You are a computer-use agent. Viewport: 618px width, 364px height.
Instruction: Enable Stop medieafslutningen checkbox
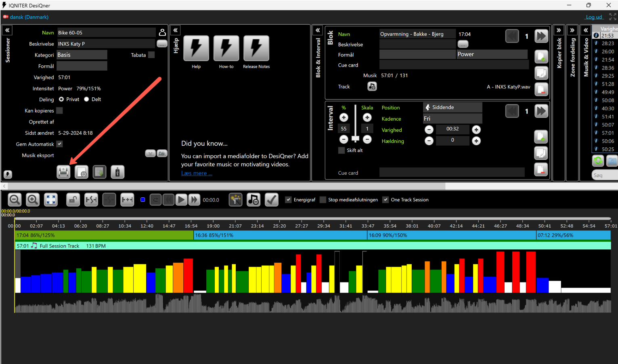click(323, 200)
